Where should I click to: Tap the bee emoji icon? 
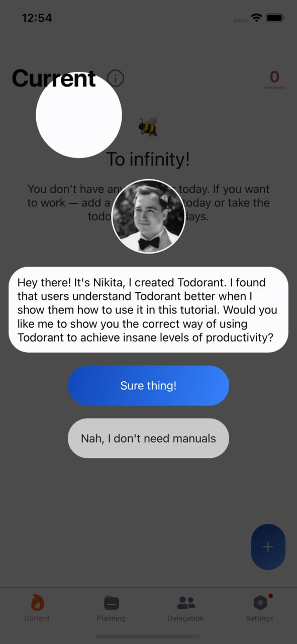[148, 127]
